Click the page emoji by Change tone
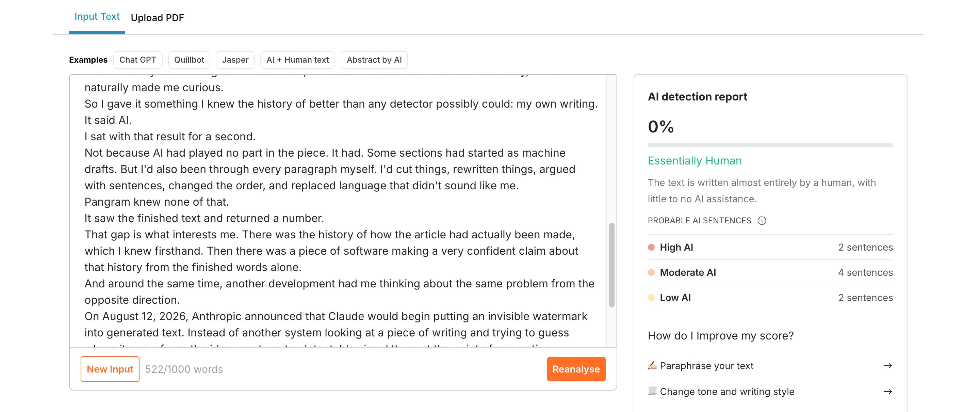Image resolution: width=980 pixels, height=412 pixels. coord(652,391)
